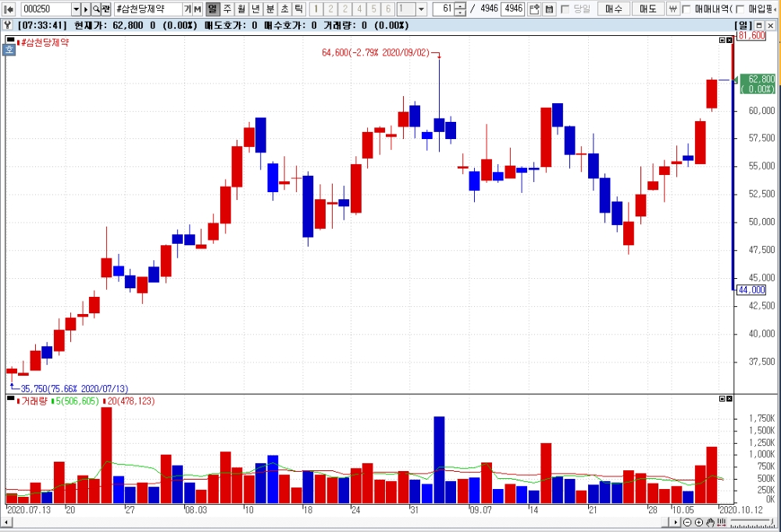781x532 pixels.
Task: Switch to the 분 minute chart
Action: tap(270, 9)
